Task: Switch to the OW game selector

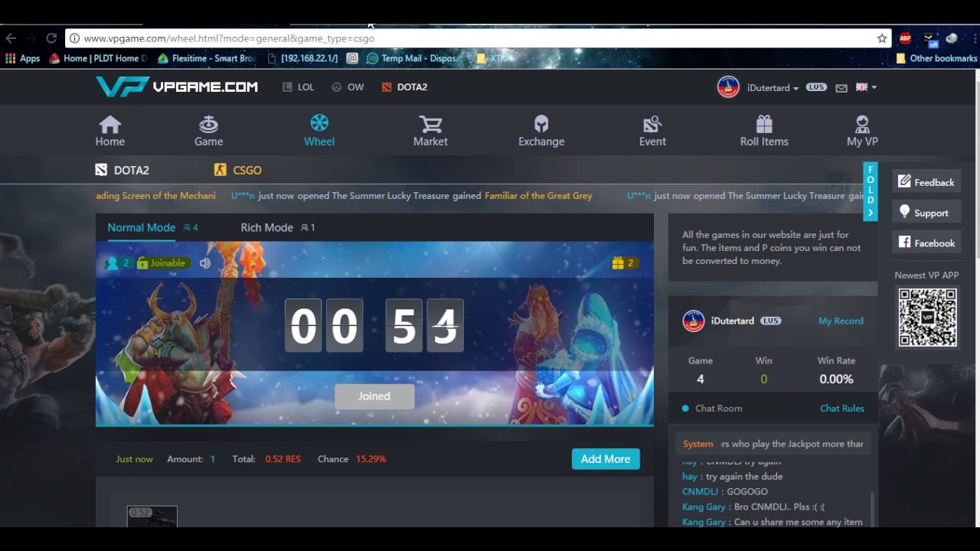Action: [348, 87]
